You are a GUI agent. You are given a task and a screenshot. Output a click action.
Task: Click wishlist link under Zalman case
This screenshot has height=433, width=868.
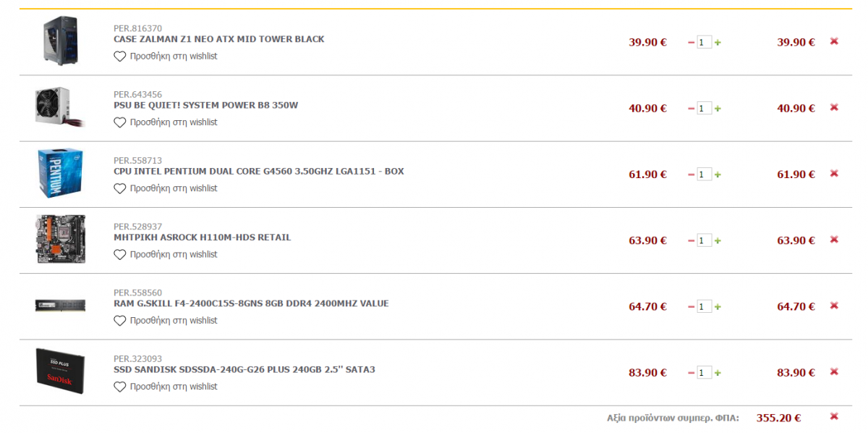click(x=174, y=56)
